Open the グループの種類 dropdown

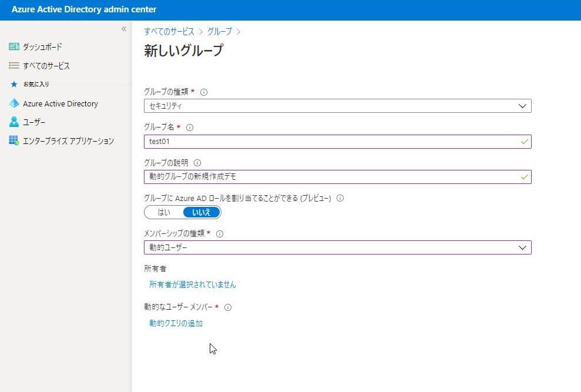pos(522,106)
